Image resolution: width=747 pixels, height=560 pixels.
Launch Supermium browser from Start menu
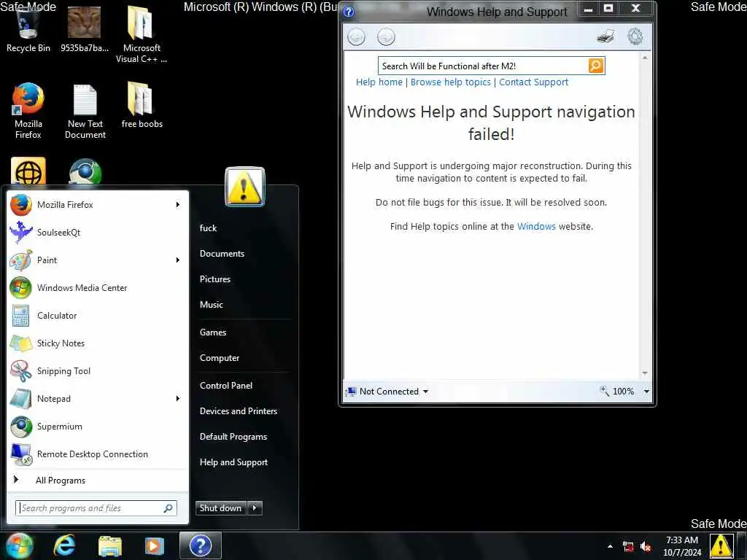point(98,426)
